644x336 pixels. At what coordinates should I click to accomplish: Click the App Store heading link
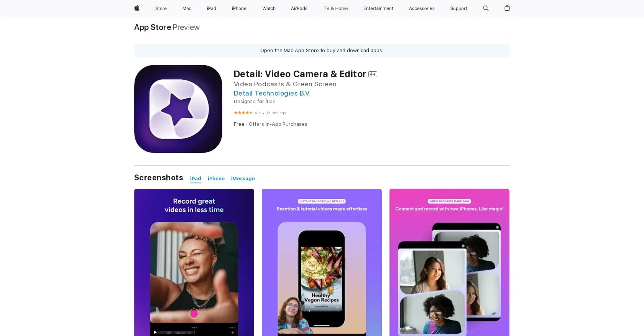click(153, 27)
